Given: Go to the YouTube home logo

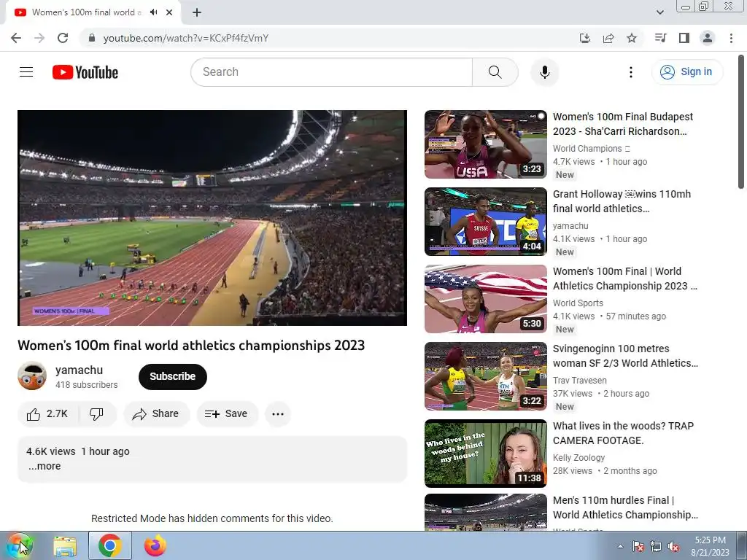Looking at the screenshot, I should pyautogui.click(x=85, y=72).
